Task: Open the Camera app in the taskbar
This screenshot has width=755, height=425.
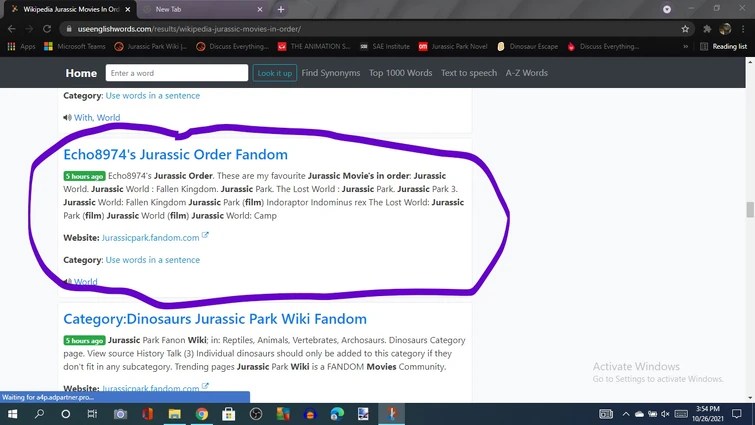Action: point(120,414)
